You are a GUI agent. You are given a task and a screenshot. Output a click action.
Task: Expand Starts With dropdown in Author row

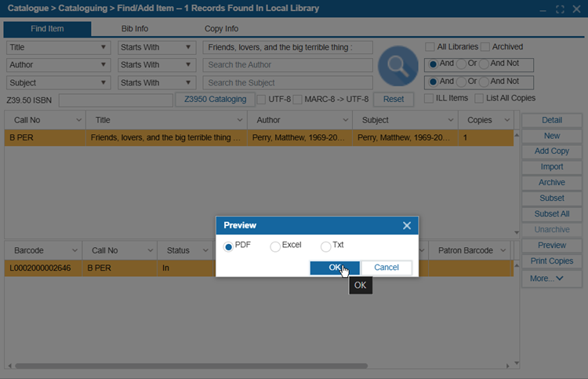click(x=157, y=65)
